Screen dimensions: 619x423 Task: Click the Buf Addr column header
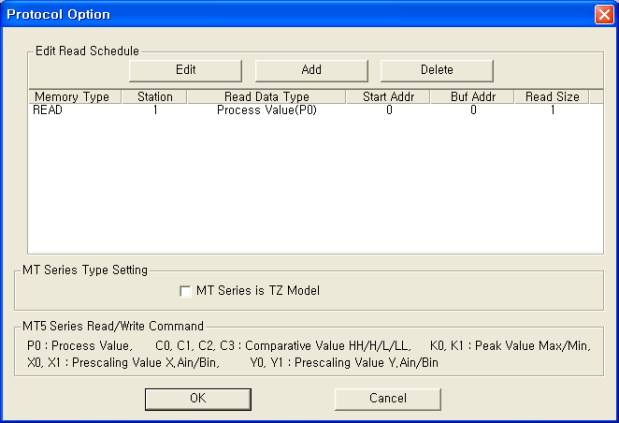473,97
